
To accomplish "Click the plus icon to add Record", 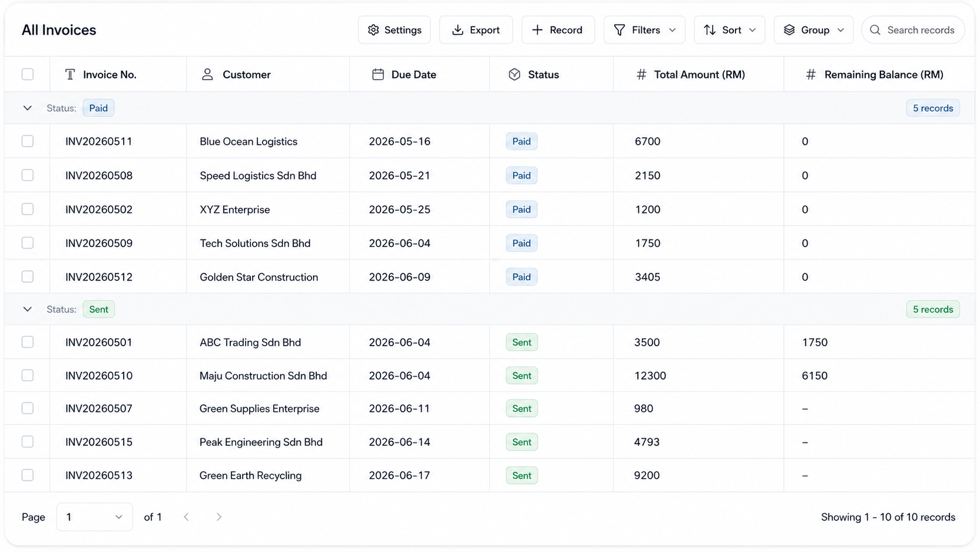I will (x=537, y=30).
